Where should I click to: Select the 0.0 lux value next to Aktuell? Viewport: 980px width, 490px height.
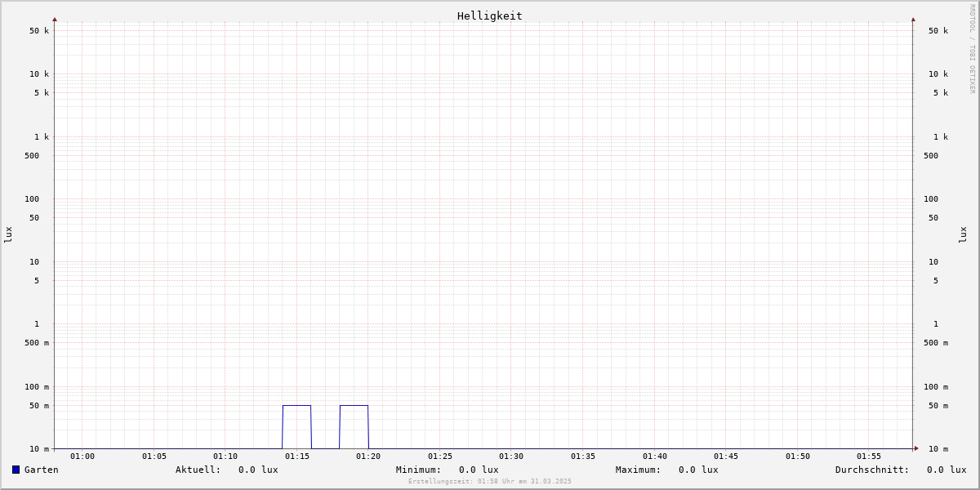click(258, 470)
